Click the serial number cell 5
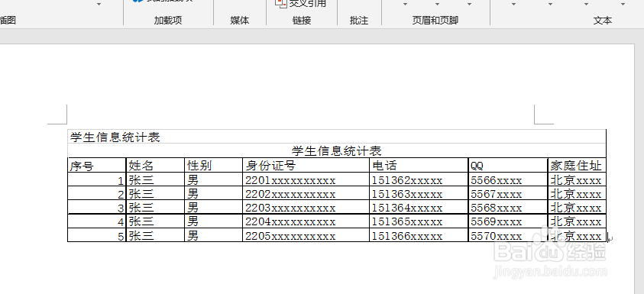 (96, 235)
